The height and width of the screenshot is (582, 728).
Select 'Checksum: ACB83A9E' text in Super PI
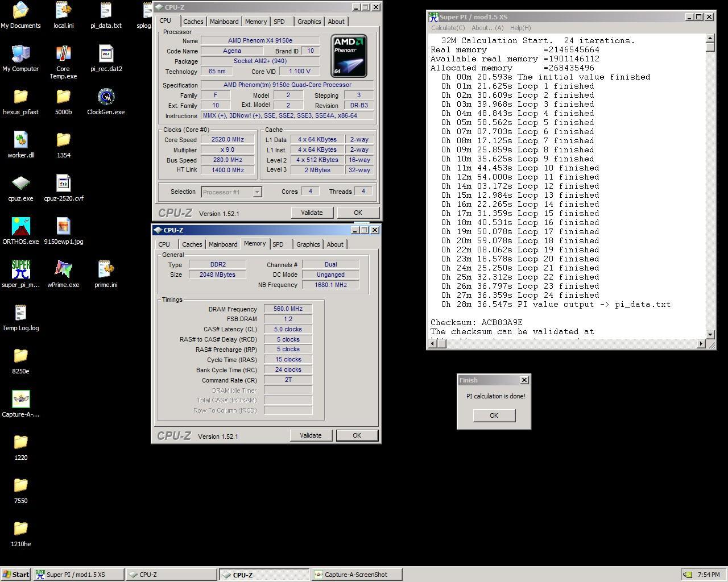click(476, 322)
